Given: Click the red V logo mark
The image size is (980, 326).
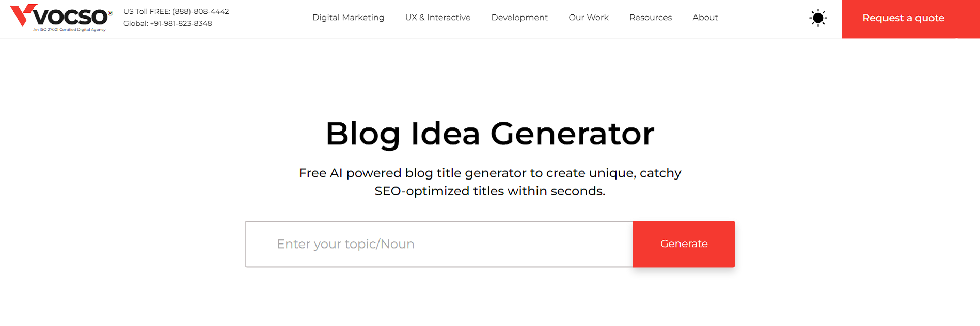Looking at the screenshot, I should pos(23,13).
